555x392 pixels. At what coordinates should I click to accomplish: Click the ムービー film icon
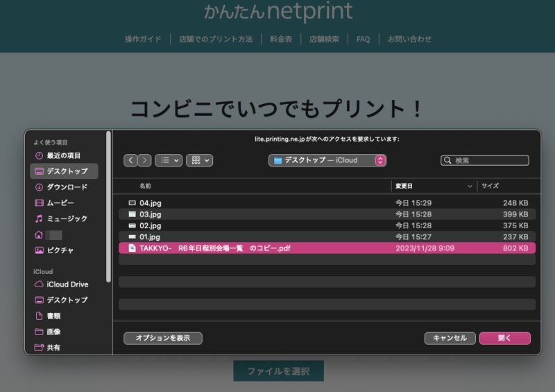(39, 203)
